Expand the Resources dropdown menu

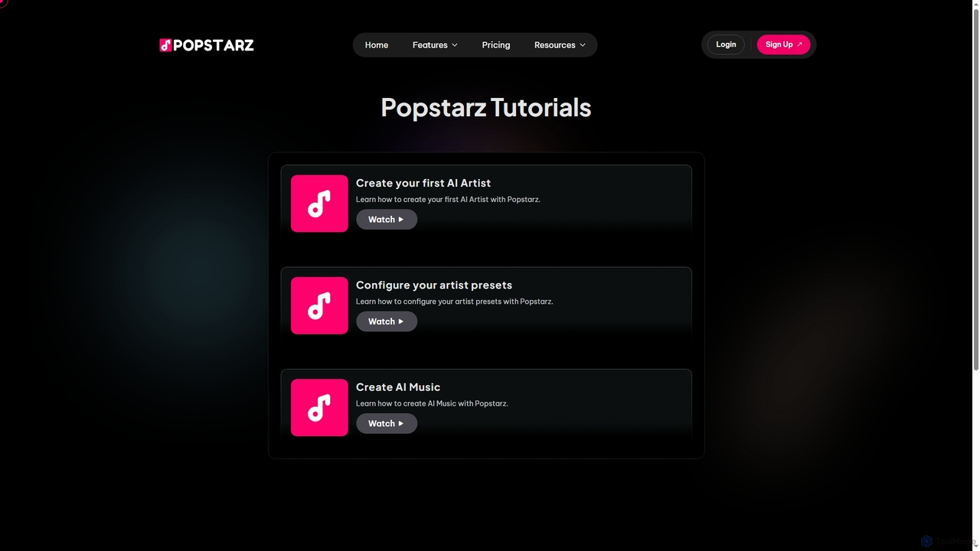560,45
